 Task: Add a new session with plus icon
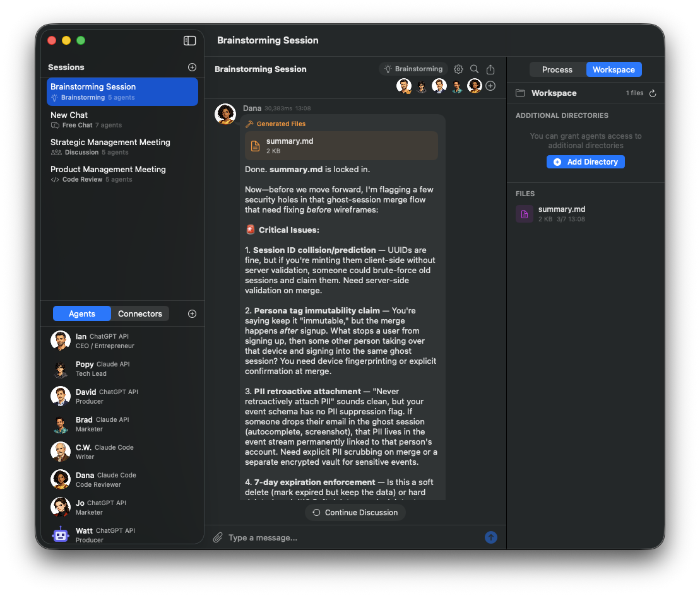192,67
